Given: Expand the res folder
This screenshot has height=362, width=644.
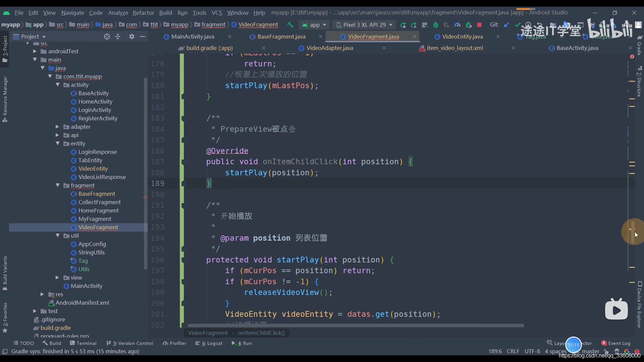Looking at the screenshot, I should coord(42,294).
